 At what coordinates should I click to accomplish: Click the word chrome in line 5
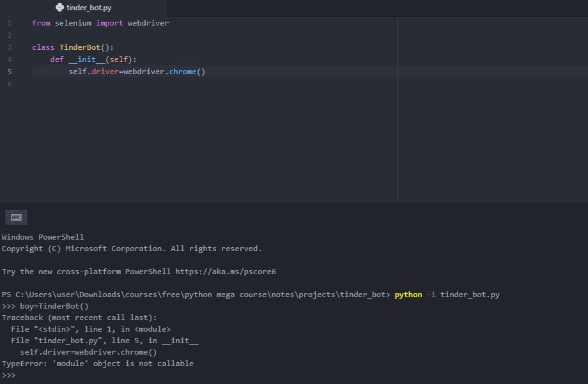click(x=183, y=72)
